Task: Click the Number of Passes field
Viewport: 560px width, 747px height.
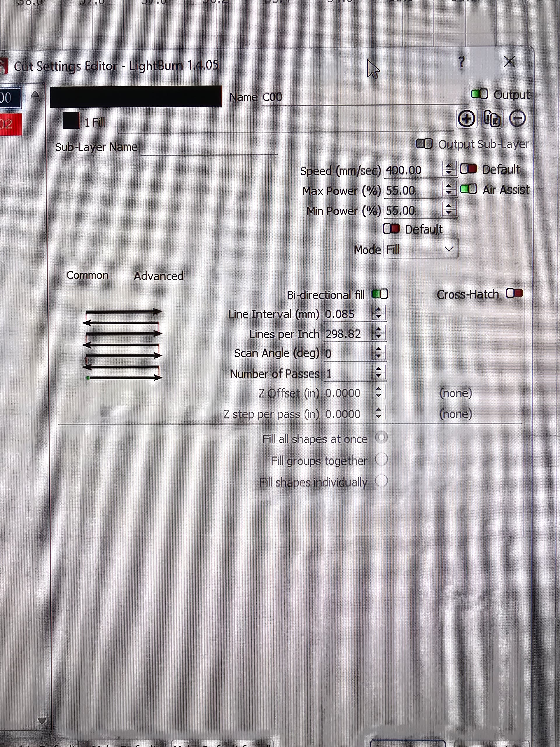Action: [347, 373]
